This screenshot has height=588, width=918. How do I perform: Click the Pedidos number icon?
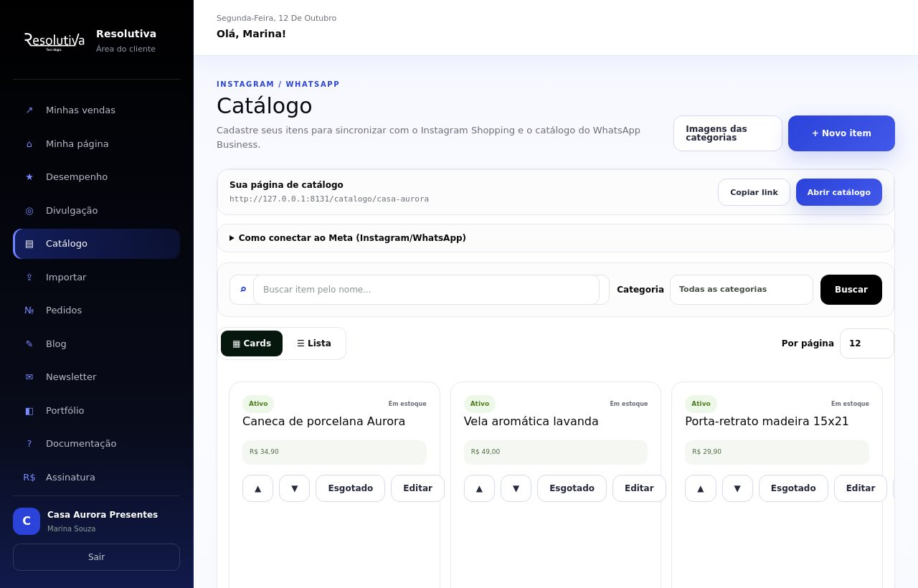click(x=29, y=310)
